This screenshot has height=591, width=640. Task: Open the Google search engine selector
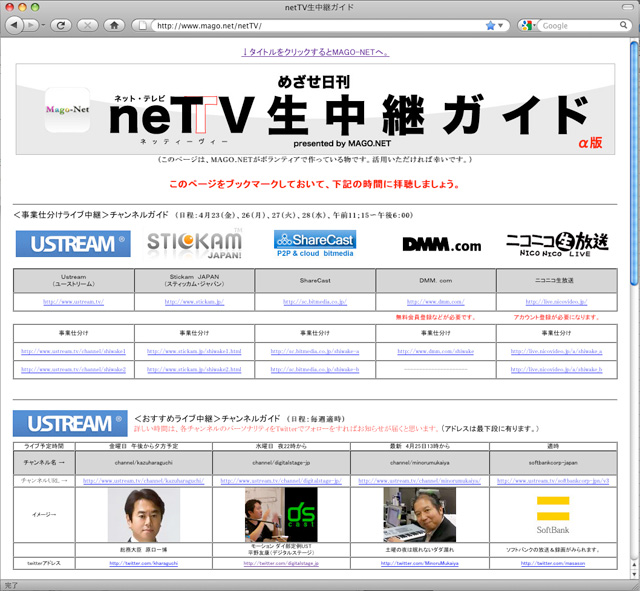click(x=528, y=26)
